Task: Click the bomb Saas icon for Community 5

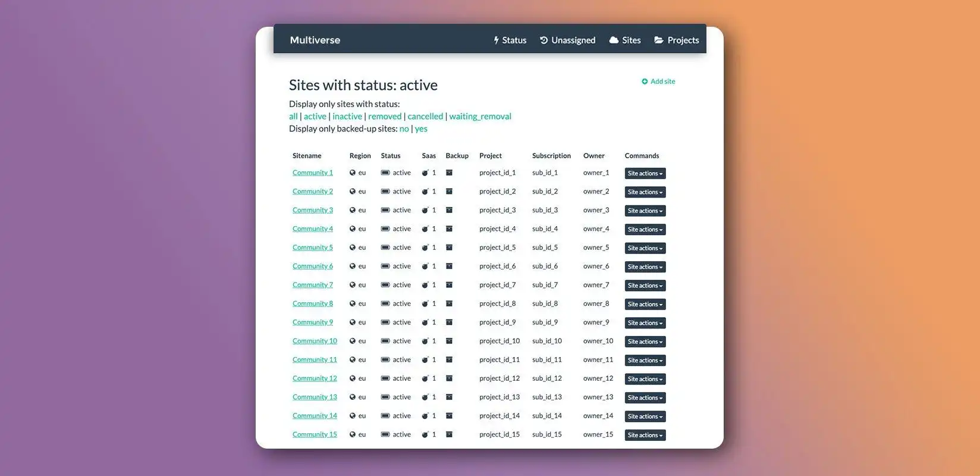Action: [425, 248]
